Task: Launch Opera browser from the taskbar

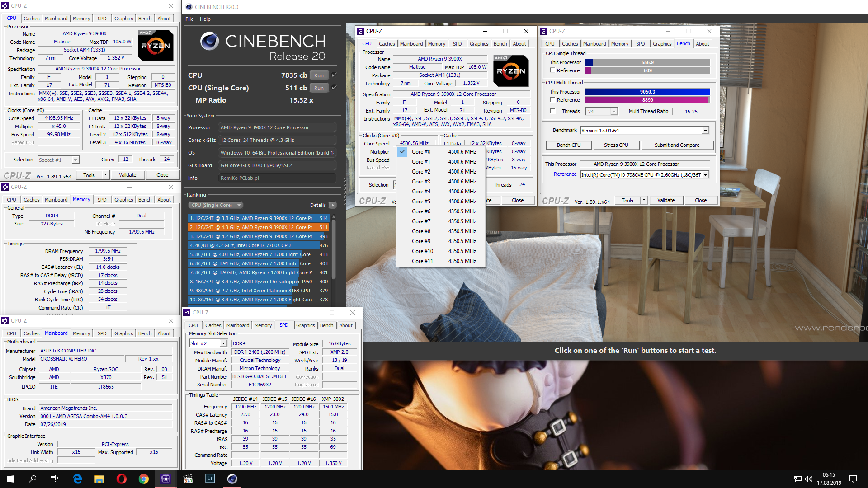Action: pos(122,479)
